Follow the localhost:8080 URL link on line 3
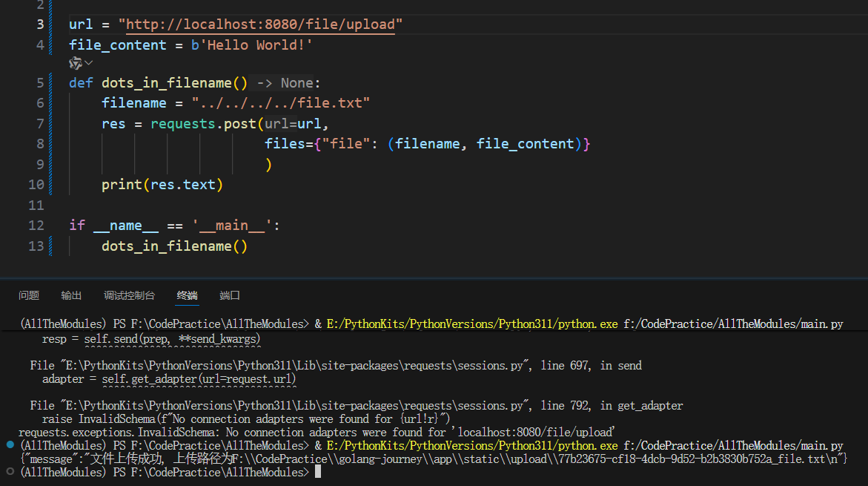 click(260, 24)
